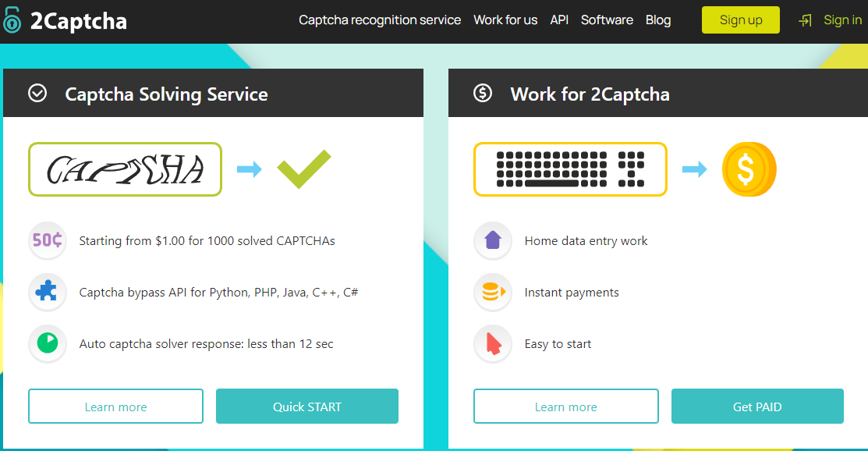Click the 2Captcha padlock logo icon

pyautogui.click(x=12, y=20)
